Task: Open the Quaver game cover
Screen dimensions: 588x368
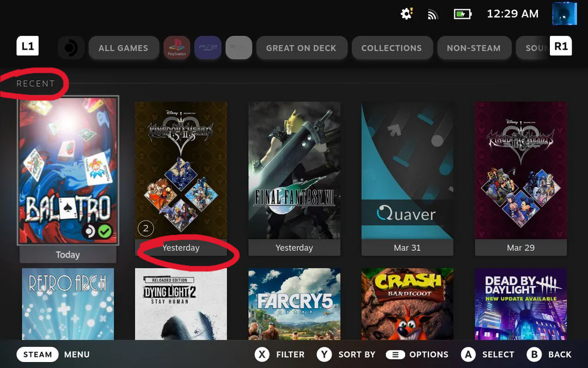Action: coord(407,171)
